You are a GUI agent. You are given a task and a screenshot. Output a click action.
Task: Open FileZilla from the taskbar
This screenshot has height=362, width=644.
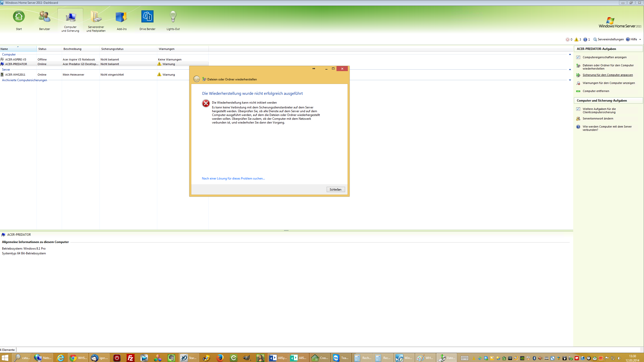pyautogui.click(x=130, y=358)
